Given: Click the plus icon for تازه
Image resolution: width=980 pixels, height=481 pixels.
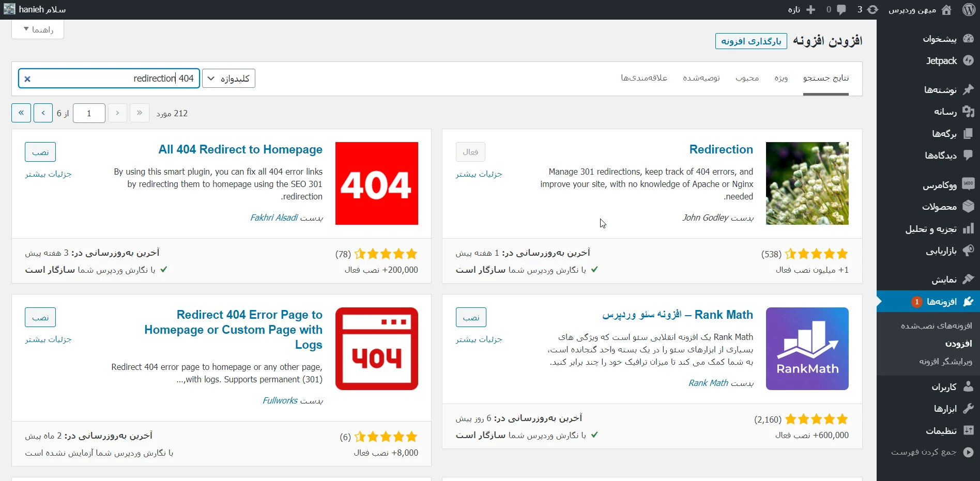Looking at the screenshot, I should click(810, 10).
